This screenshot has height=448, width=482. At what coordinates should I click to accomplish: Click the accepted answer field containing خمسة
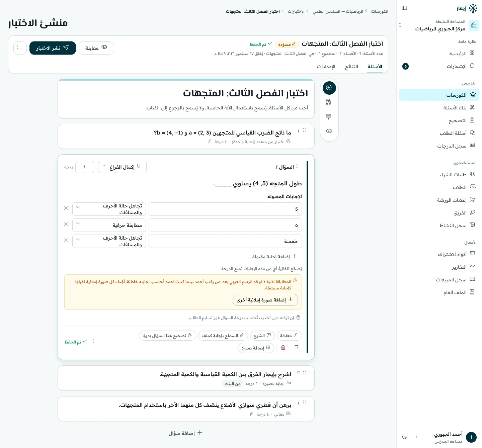click(225, 241)
